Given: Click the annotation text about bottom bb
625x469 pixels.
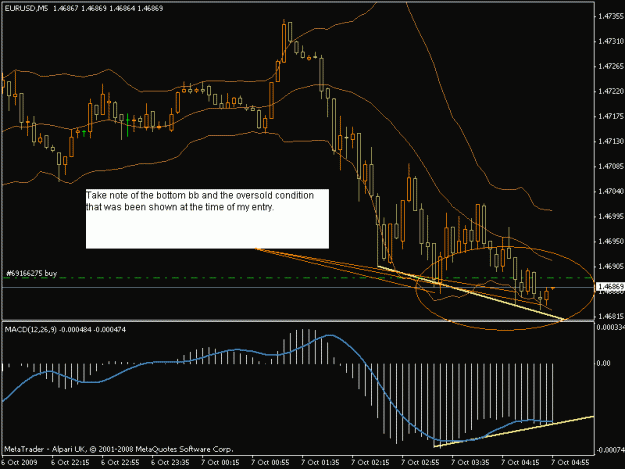Looking at the screenshot, I should pos(200,201).
